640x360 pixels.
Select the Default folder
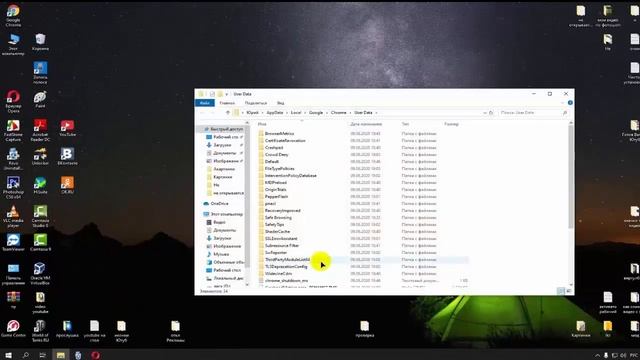[x=272, y=162]
